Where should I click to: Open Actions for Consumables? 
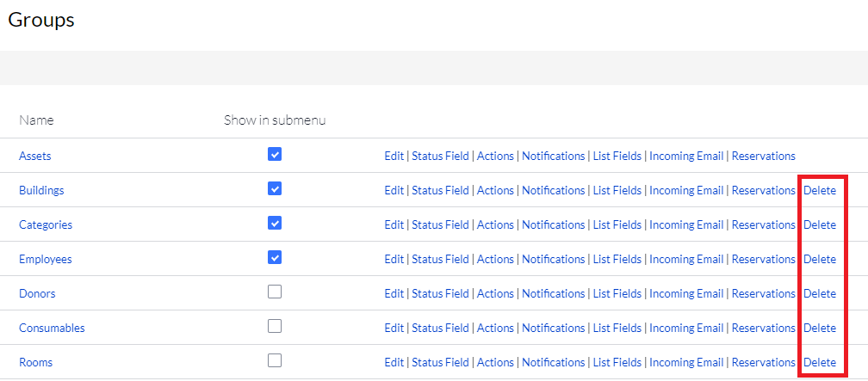coord(495,328)
